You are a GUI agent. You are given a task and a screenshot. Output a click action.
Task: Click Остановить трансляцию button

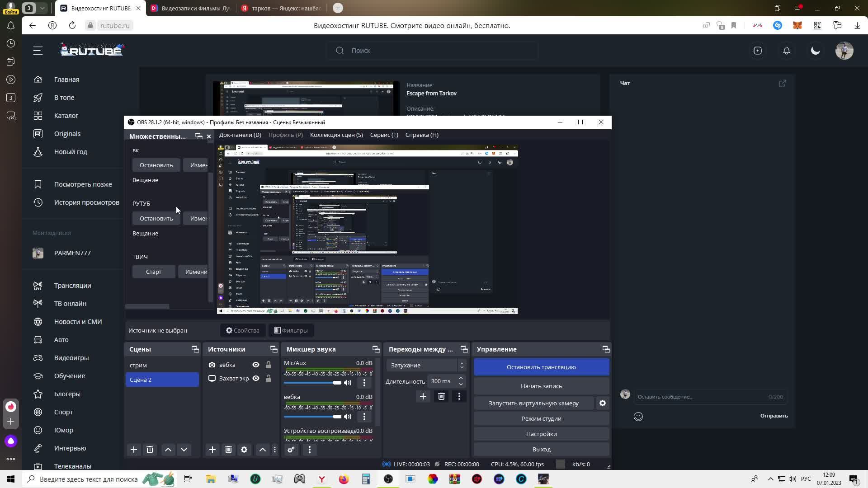(x=541, y=367)
